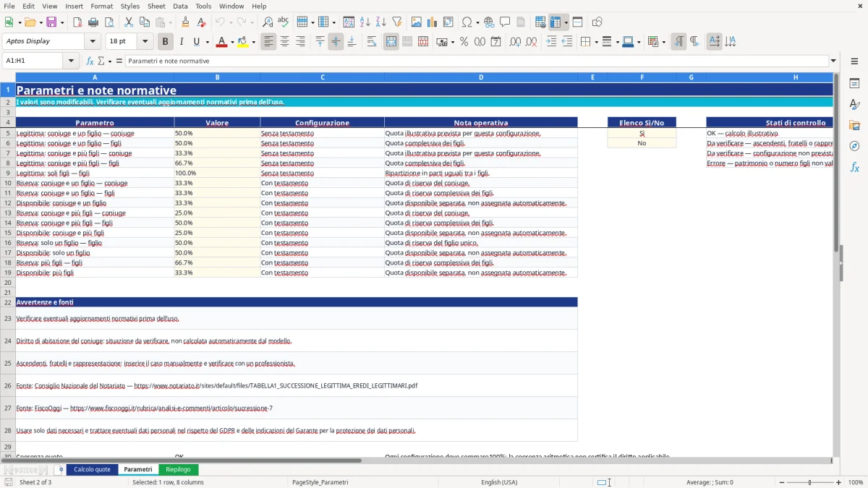Switch to the Calcolo quote sheet tab
Screen dimensions: 868x488
coord(92,469)
